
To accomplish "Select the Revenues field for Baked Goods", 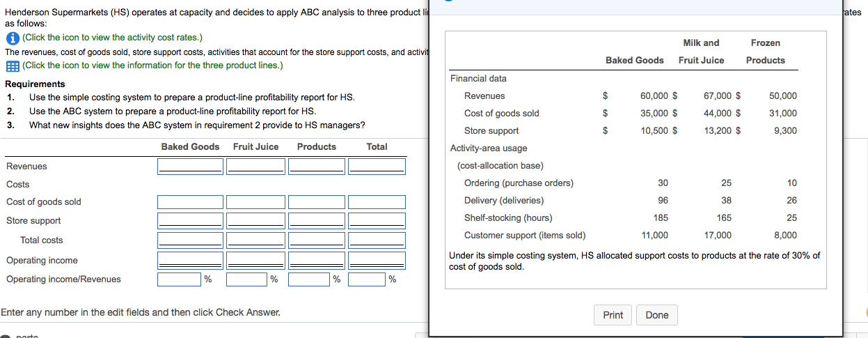I will [x=190, y=166].
